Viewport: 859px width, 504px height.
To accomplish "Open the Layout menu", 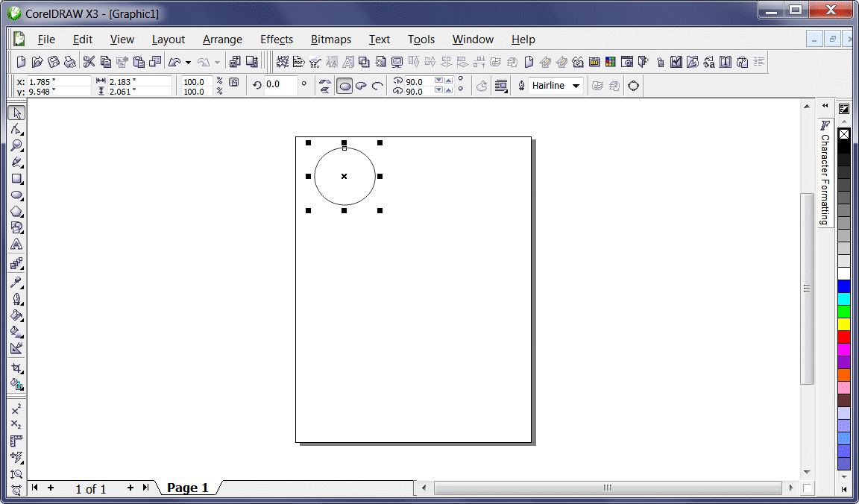I will (x=169, y=40).
